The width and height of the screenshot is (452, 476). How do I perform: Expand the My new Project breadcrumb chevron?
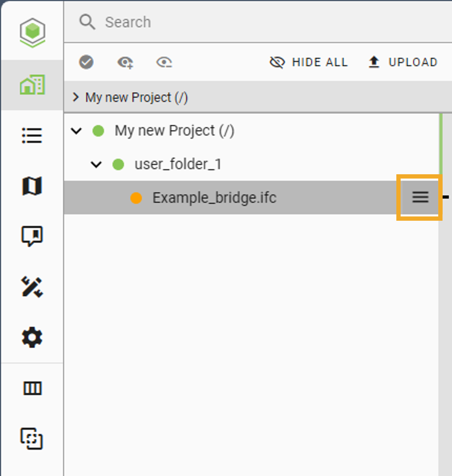tap(76, 98)
